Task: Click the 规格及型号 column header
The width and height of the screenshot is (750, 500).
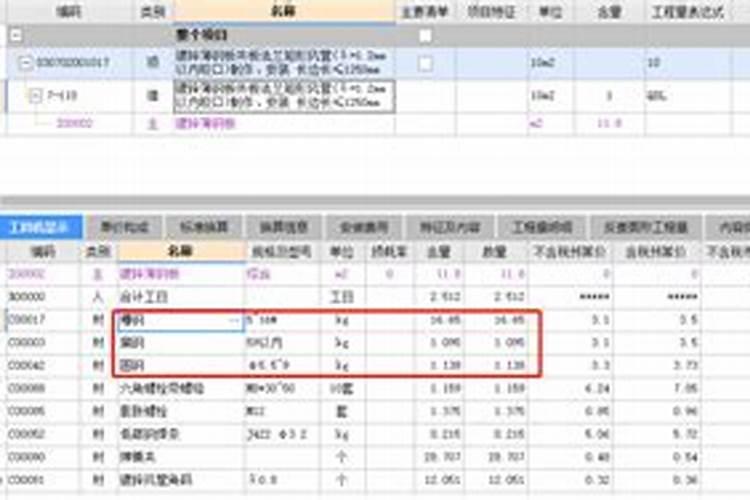Action: (282, 252)
